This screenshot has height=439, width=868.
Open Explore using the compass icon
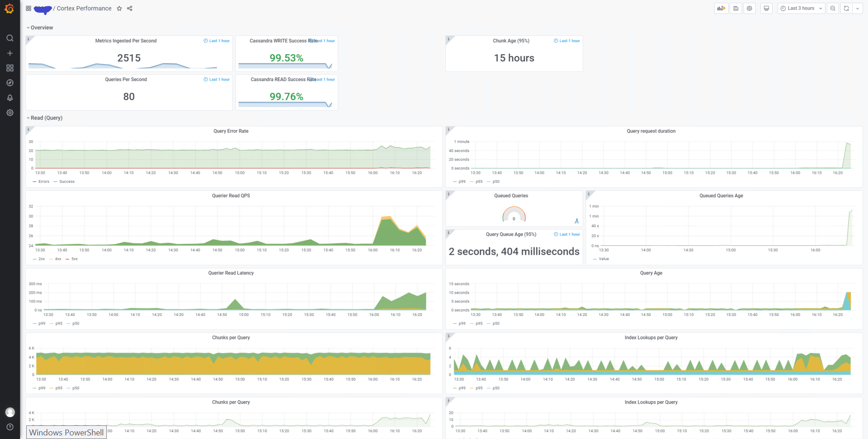coord(10,83)
